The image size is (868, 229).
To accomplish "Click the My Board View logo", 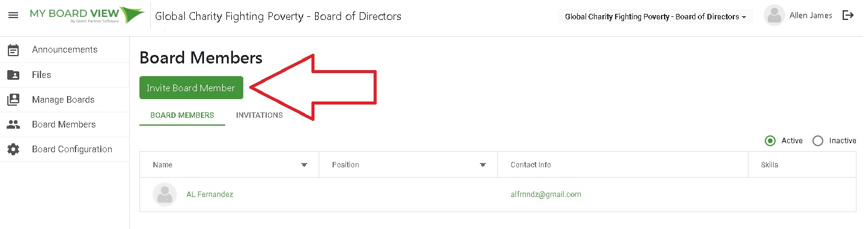I will (x=87, y=15).
